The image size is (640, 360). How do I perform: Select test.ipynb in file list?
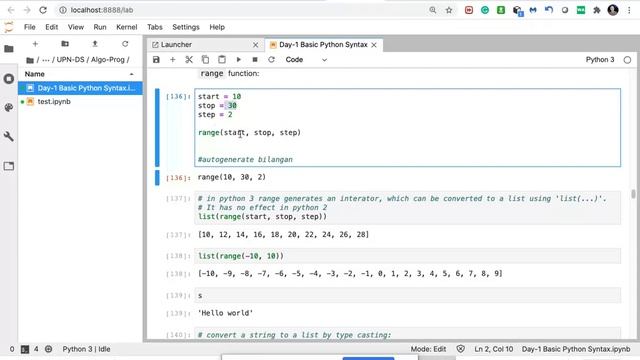tap(80, 102)
